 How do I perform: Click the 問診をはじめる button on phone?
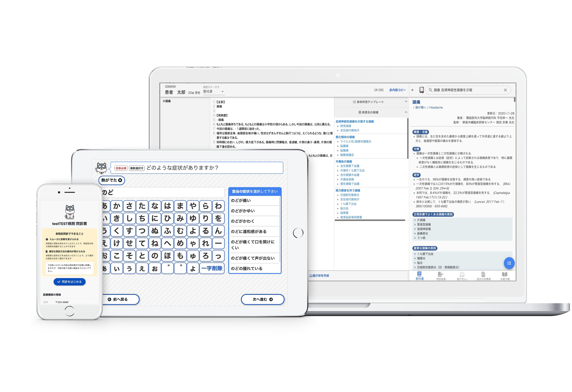[x=70, y=282]
